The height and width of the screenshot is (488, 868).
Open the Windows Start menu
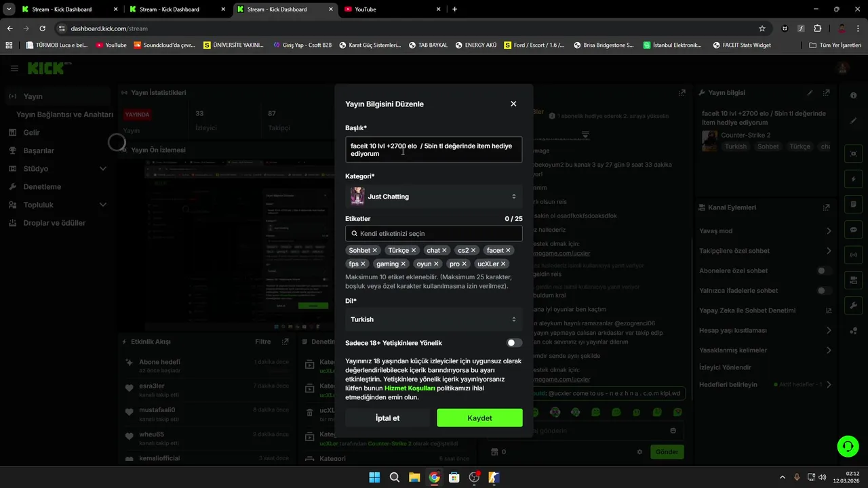(374, 477)
